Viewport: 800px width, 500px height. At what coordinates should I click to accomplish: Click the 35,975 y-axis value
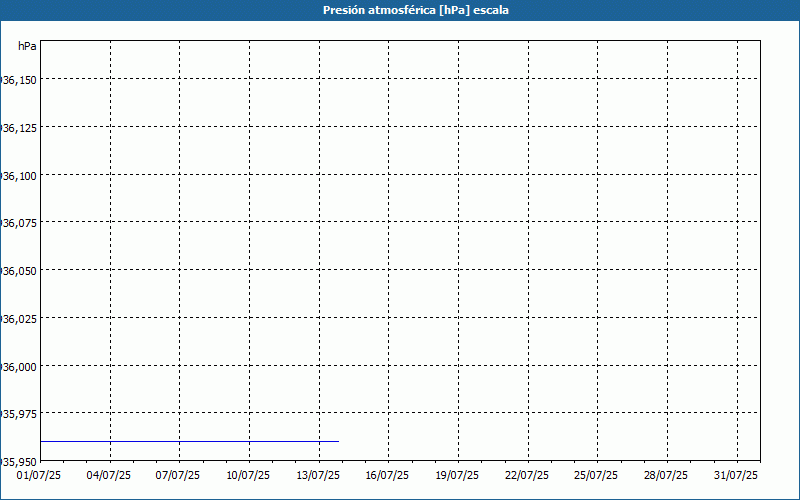(x=18, y=413)
